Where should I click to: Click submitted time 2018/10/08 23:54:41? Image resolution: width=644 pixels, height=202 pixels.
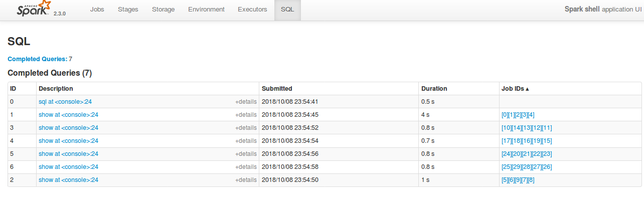coord(290,102)
